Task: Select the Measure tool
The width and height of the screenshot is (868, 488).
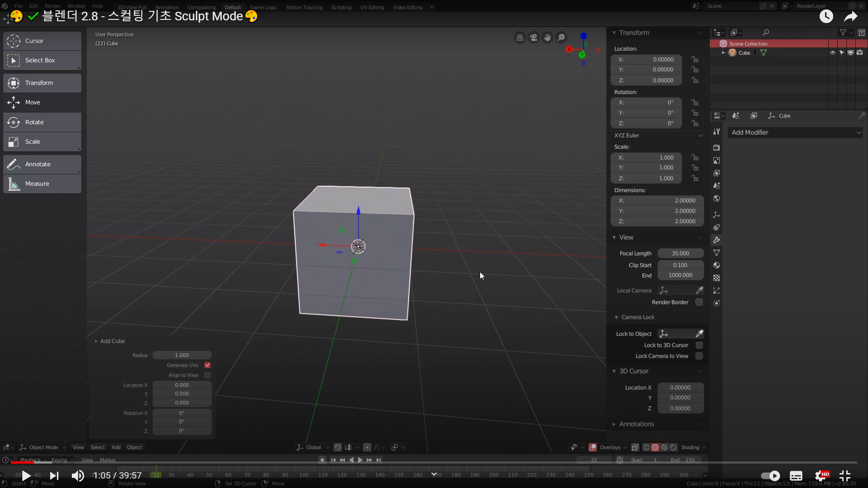Action: [42, 183]
